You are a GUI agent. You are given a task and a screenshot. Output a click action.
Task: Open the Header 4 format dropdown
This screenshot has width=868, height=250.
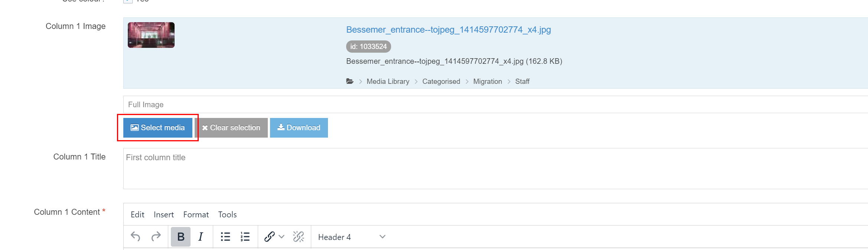pyautogui.click(x=351, y=237)
